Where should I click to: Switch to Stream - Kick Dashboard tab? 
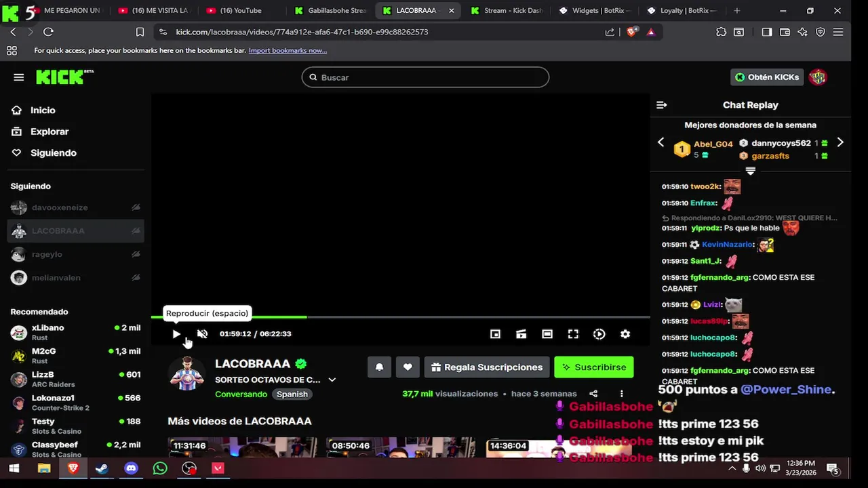[x=505, y=11]
